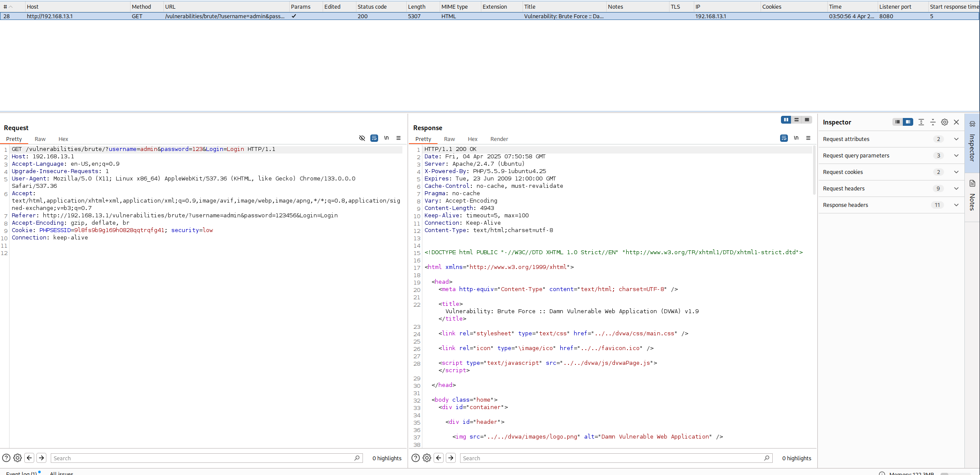Switch to top-bottom split layout

tap(796, 120)
